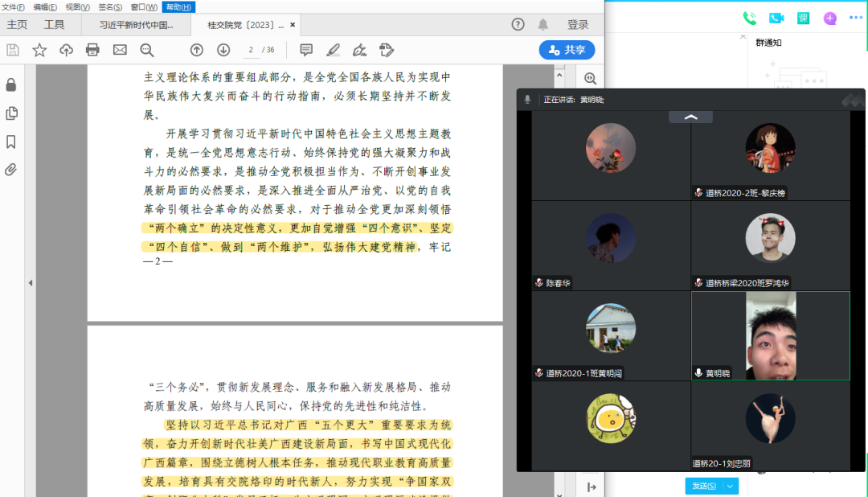Open the dropdown arrow beside the 发送 button

pos(731,486)
